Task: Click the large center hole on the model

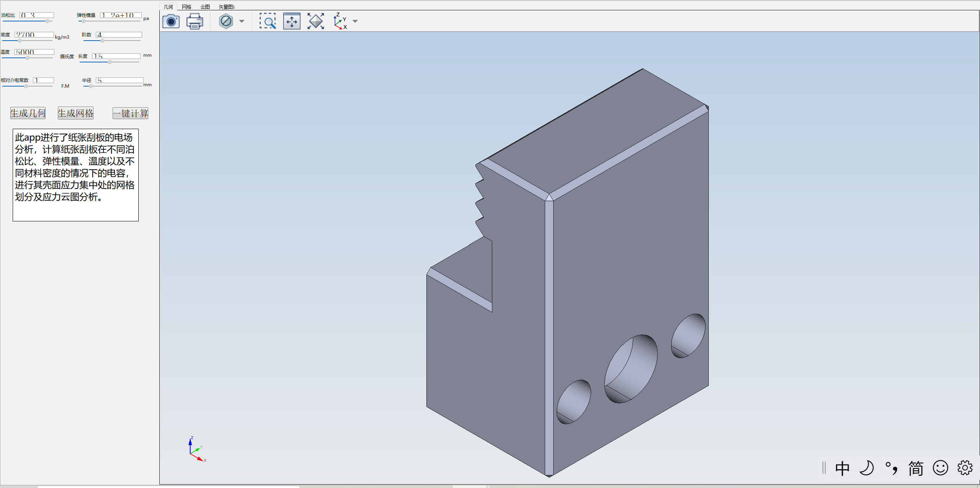Action: [x=631, y=368]
